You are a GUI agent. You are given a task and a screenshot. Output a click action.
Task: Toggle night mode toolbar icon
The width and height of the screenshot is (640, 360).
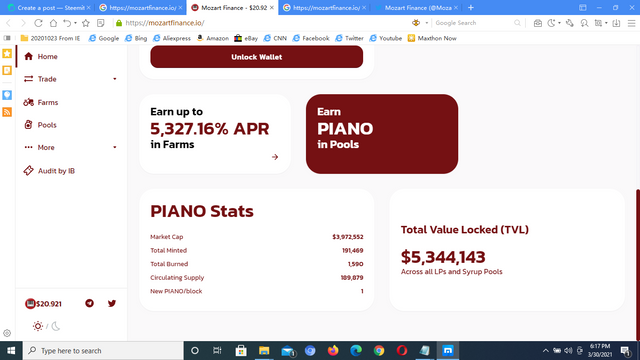pos(551,23)
